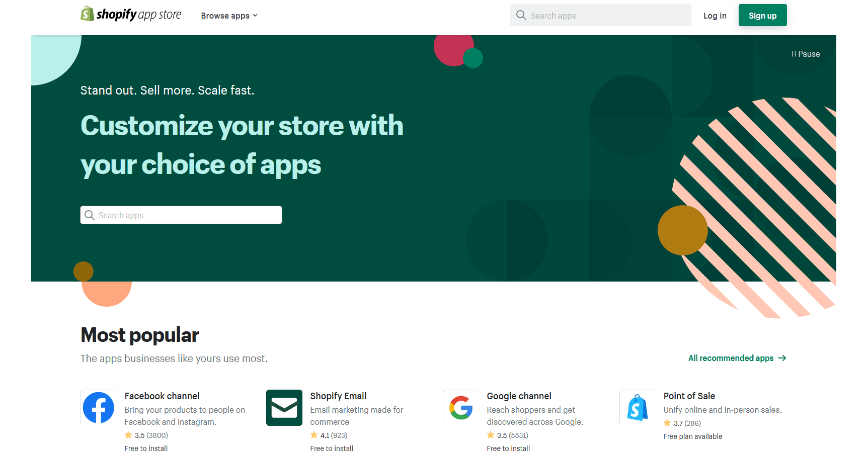Viewport: 868px width, 454px height.
Task: View Shopify Email's 923 reviews
Action: point(340,435)
